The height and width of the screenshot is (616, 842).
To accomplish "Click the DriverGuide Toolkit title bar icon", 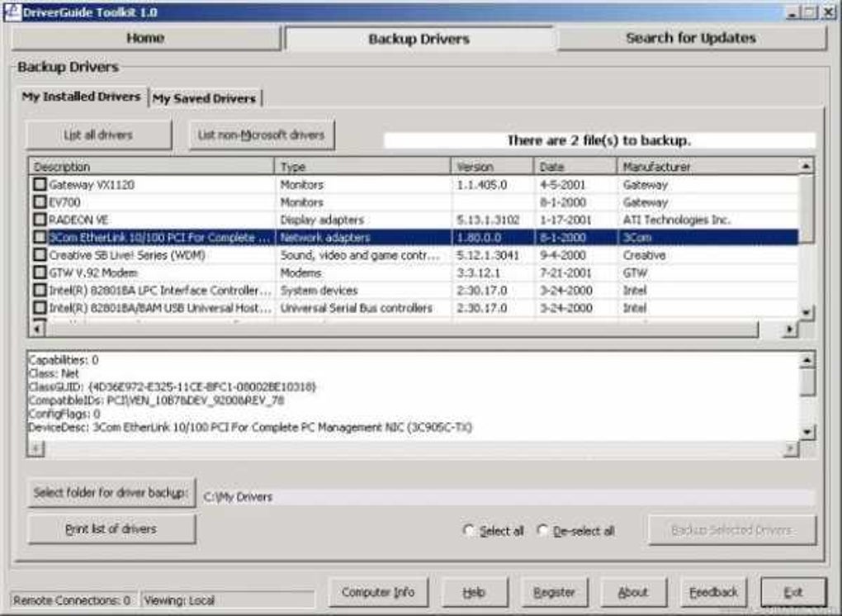I will tap(13, 12).
